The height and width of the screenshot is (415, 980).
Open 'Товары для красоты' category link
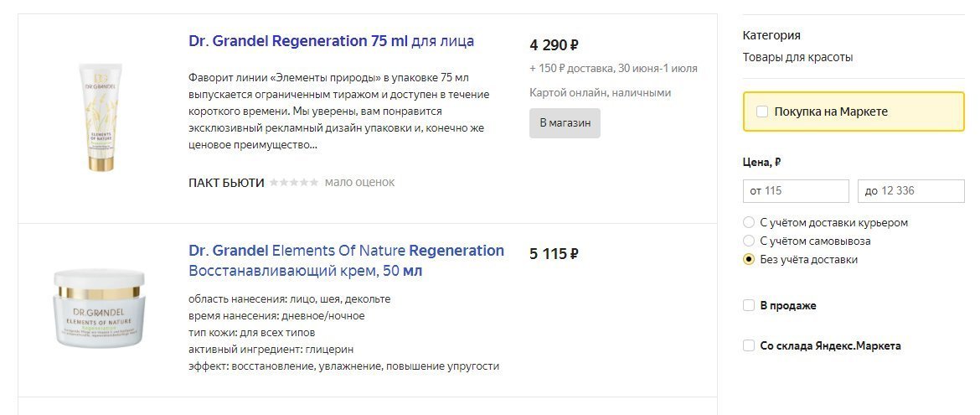797,58
